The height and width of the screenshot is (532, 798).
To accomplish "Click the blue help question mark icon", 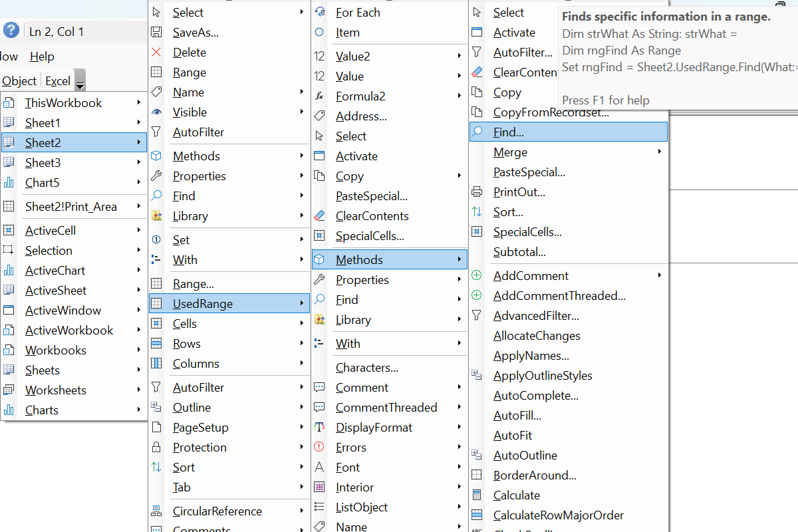I will 11,31.
